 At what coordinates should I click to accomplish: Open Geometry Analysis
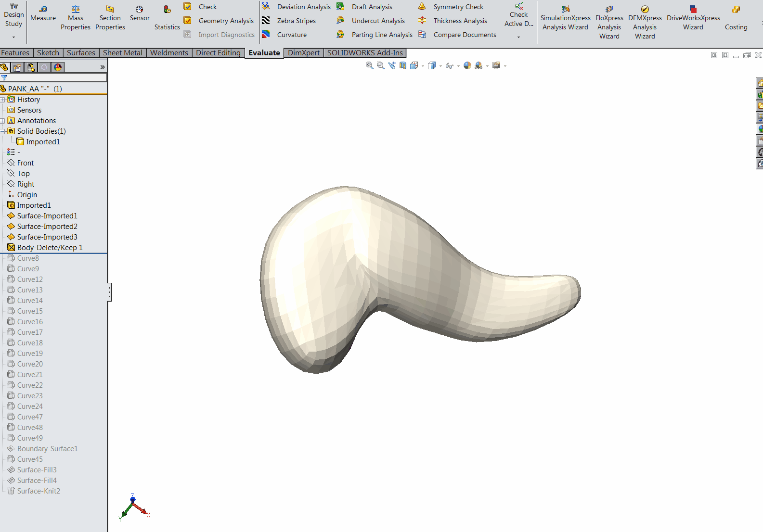click(219, 21)
